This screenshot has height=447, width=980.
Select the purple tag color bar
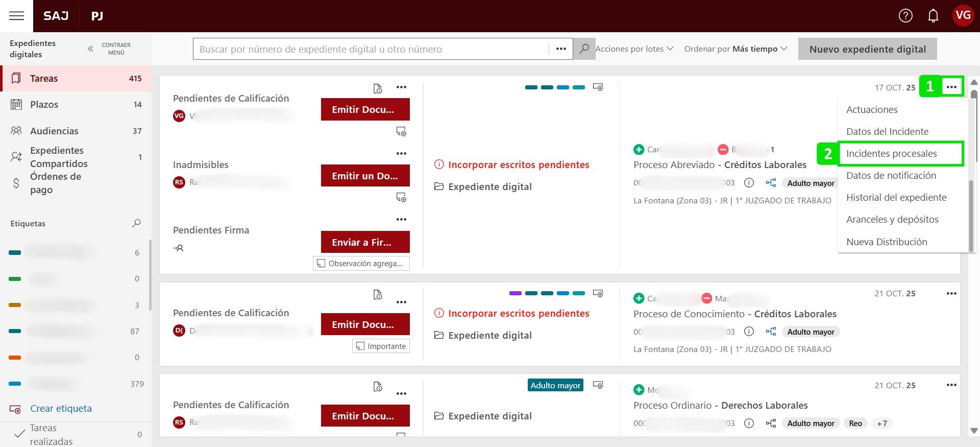tap(516, 293)
